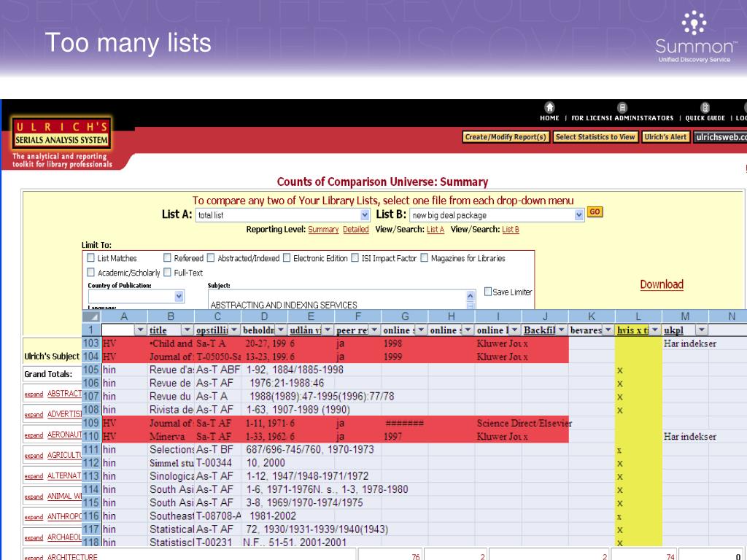This screenshot has height=560, width=747.
Task: Toggle the Save Limiter checkbox
Action: pyautogui.click(x=488, y=292)
